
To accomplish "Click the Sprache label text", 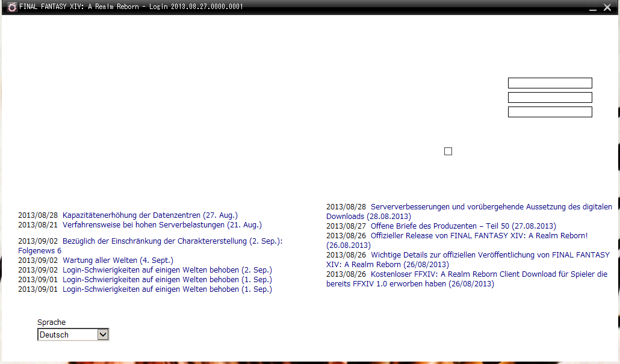I will (x=51, y=322).
